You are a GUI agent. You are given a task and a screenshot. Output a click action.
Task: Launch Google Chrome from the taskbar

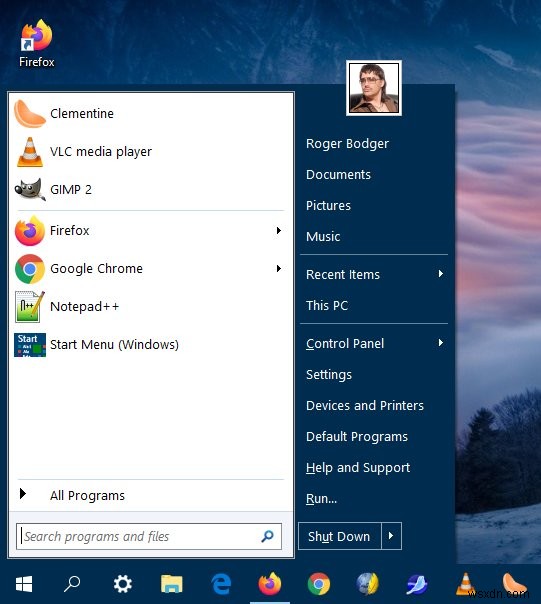(319, 584)
